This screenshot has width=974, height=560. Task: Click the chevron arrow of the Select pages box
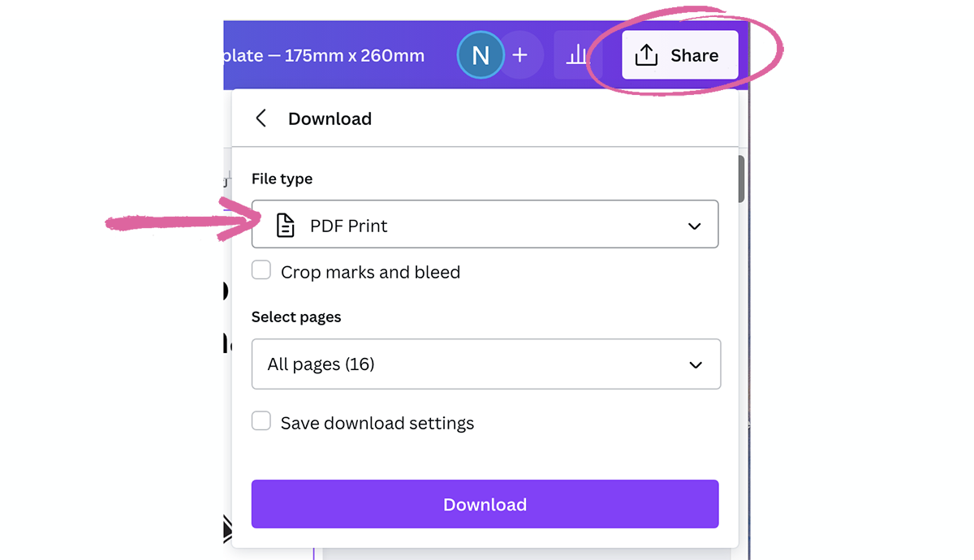[696, 365]
